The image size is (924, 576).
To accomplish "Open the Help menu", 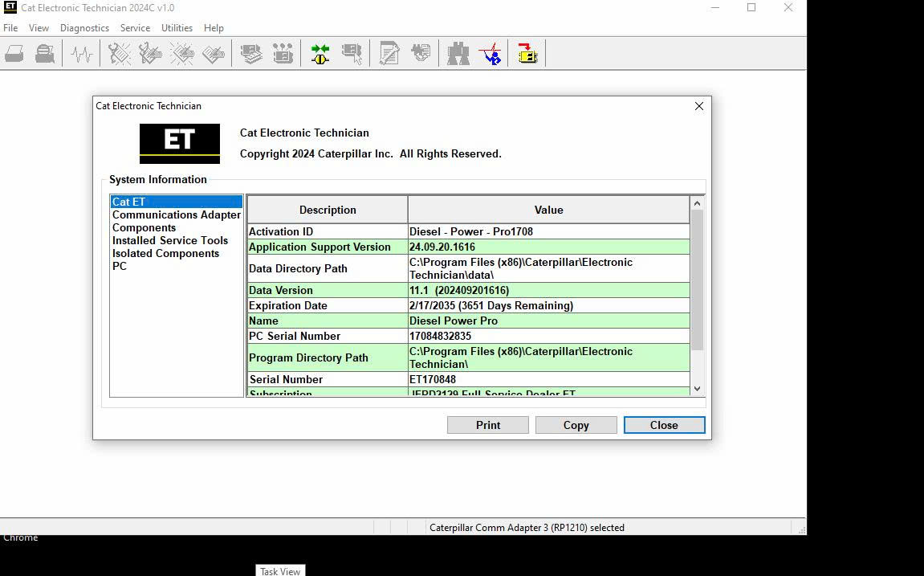I will tap(214, 27).
